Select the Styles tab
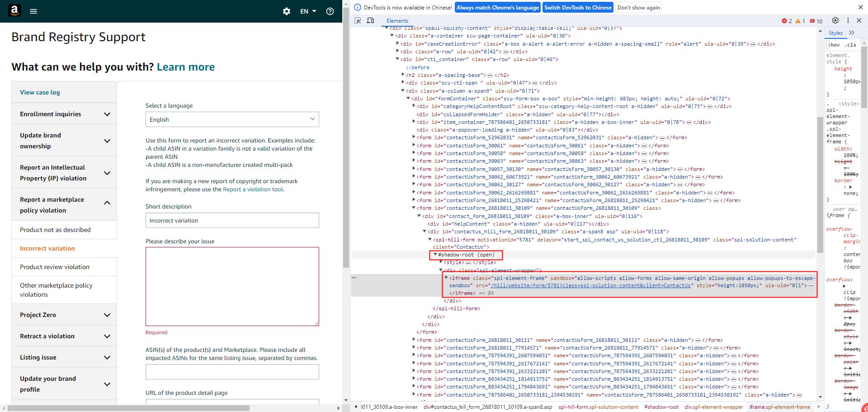 (835, 33)
